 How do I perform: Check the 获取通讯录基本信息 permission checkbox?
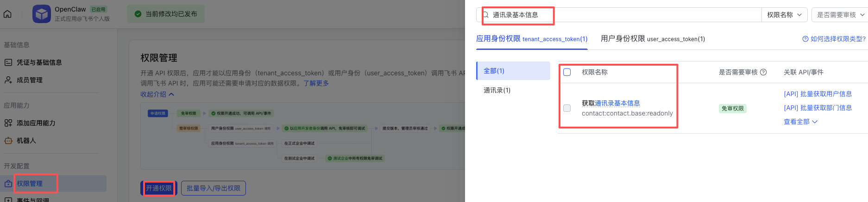coord(567,108)
